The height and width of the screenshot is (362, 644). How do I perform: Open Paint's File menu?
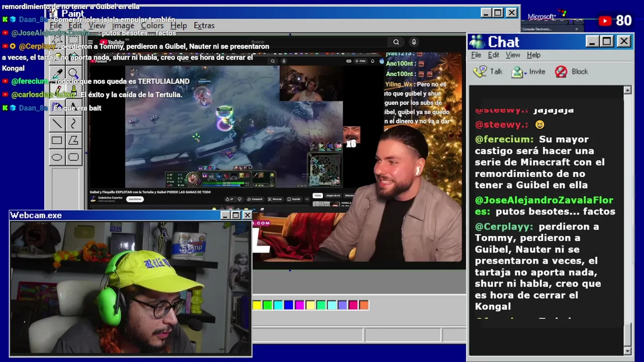(x=56, y=26)
